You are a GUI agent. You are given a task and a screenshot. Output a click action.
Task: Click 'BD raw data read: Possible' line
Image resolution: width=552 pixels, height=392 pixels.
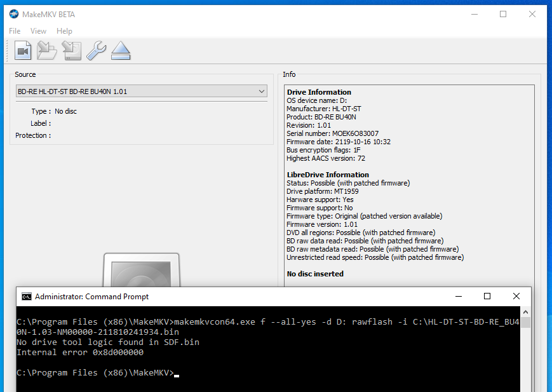[365, 241]
